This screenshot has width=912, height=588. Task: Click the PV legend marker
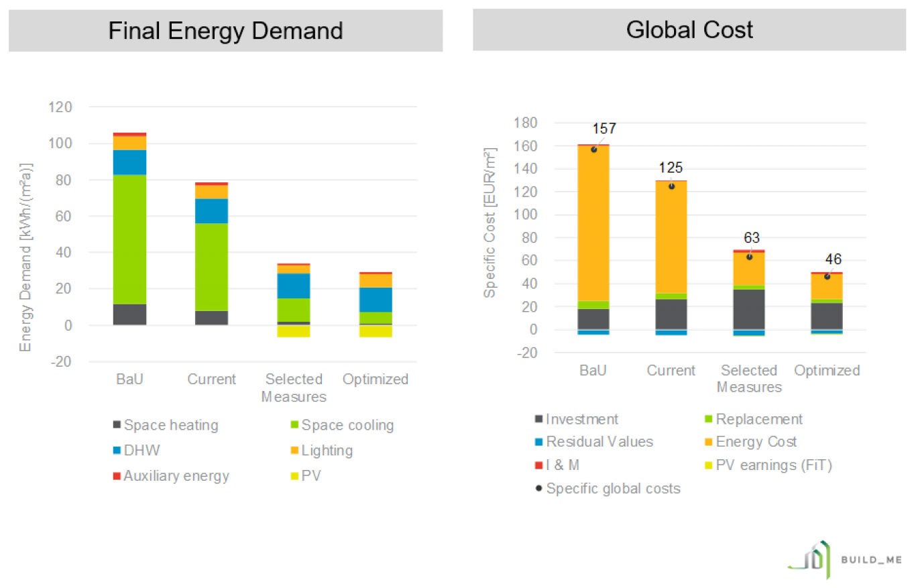coord(294,476)
